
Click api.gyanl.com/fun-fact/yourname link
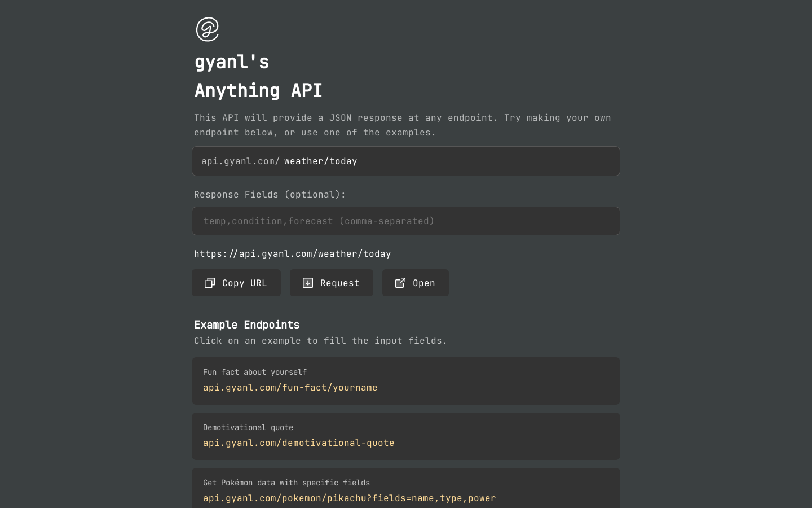coord(290,387)
